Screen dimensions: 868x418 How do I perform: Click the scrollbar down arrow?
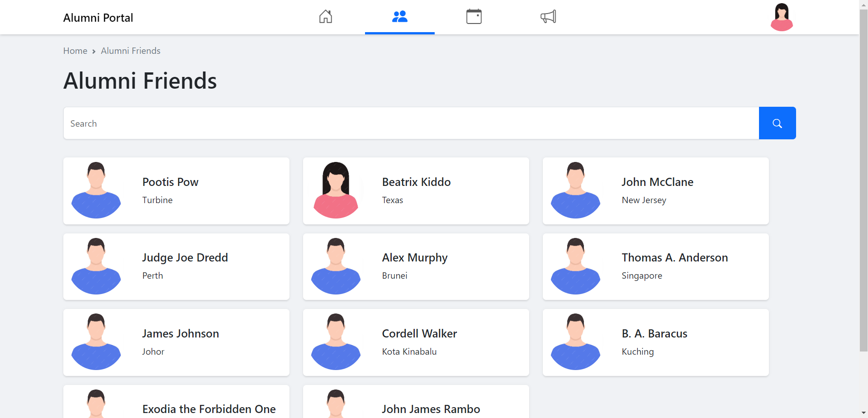863,413
